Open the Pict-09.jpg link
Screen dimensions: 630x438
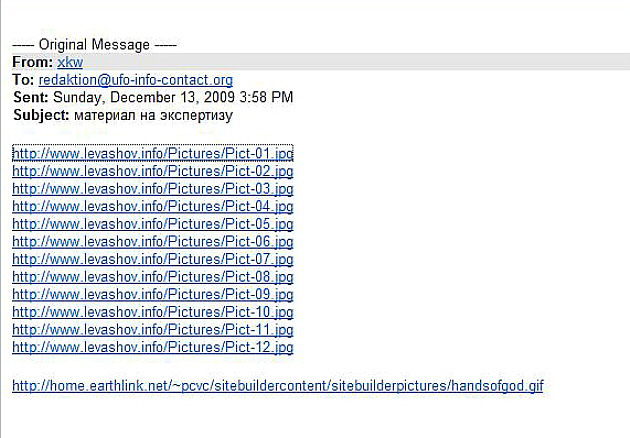point(153,295)
